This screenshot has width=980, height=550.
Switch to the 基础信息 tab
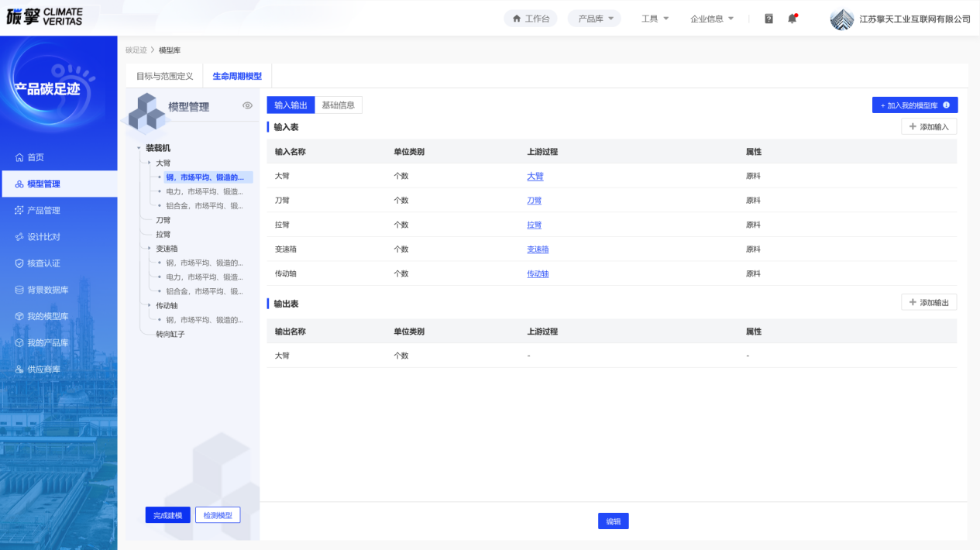(x=338, y=105)
